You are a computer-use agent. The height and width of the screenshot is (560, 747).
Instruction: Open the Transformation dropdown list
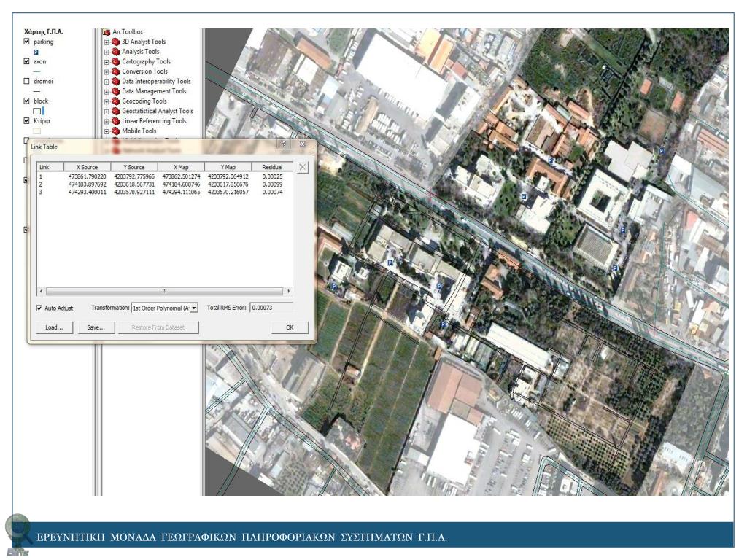pyautogui.click(x=194, y=308)
